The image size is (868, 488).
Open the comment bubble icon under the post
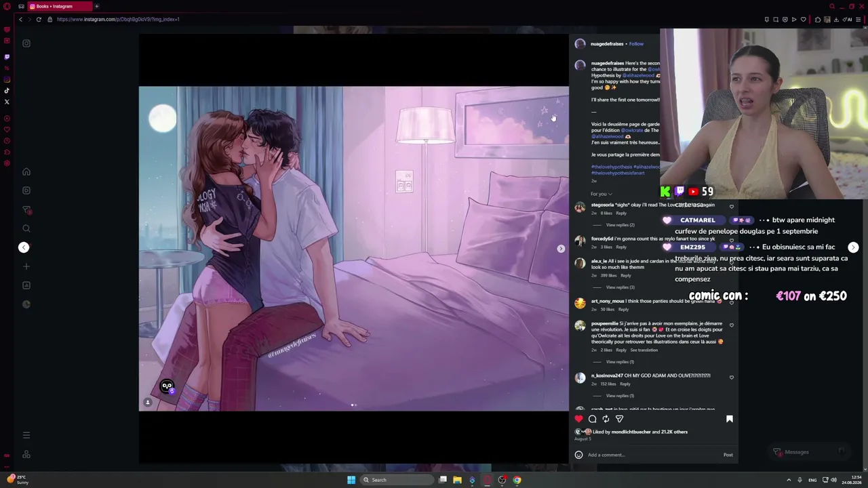592,419
